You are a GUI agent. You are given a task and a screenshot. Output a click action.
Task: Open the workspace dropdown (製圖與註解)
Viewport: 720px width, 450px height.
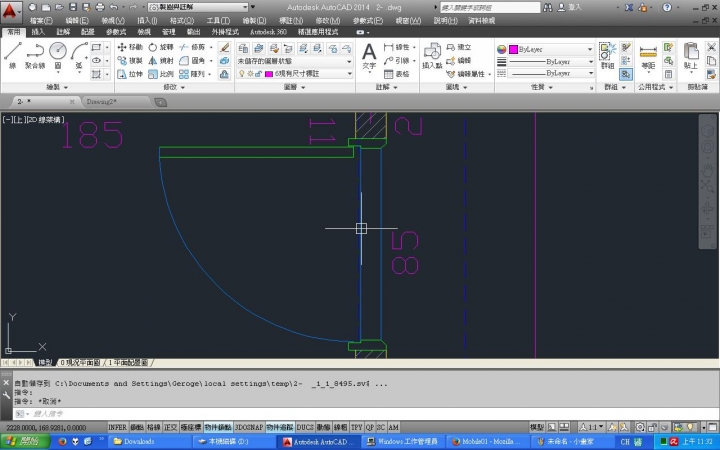198,7
